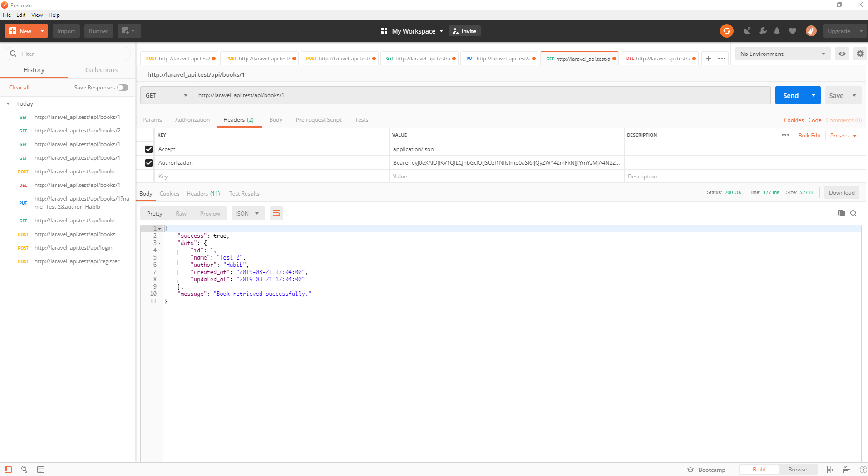Screen dimensions: 868x476
Task: Open the GET method dropdown
Action: [x=167, y=95]
